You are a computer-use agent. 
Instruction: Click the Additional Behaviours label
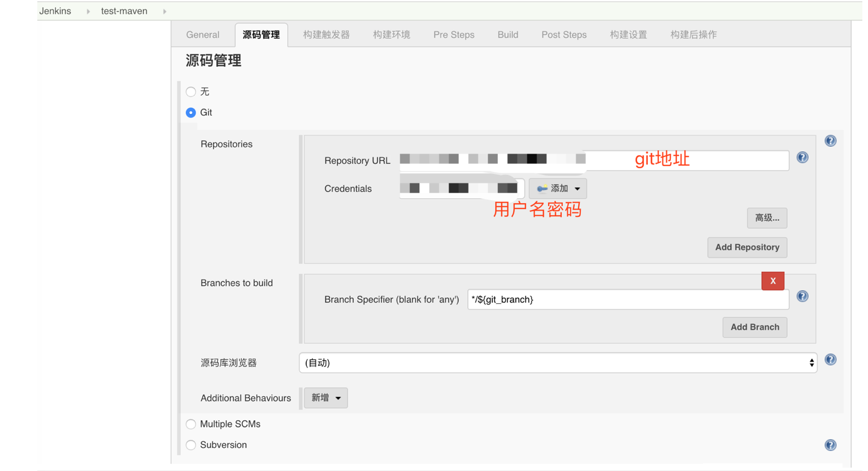(x=246, y=398)
